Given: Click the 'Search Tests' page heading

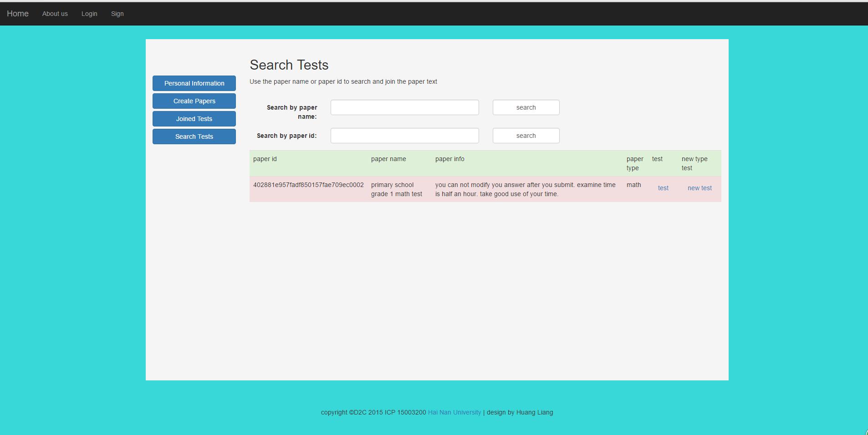Looking at the screenshot, I should pyautogui.click(x=289, y=65).
